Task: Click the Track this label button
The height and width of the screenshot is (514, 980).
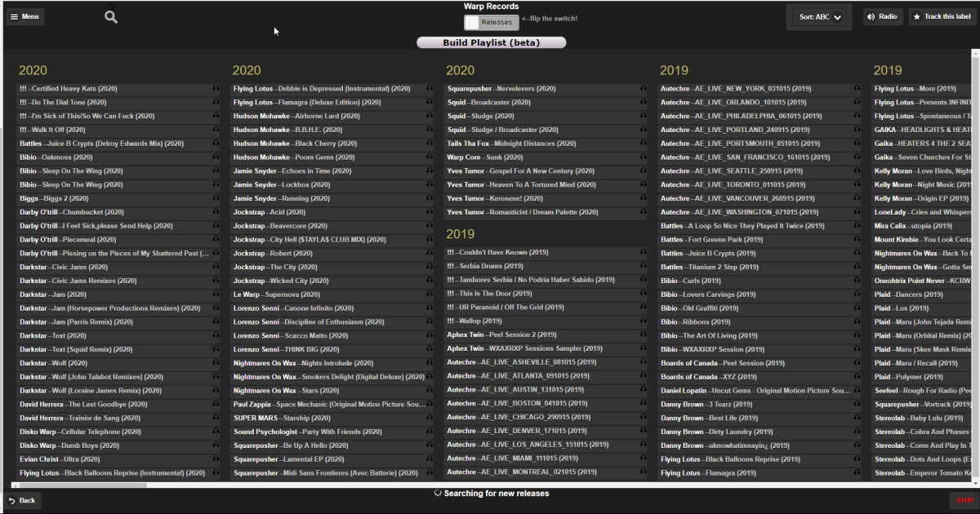Action: (942, 16)
